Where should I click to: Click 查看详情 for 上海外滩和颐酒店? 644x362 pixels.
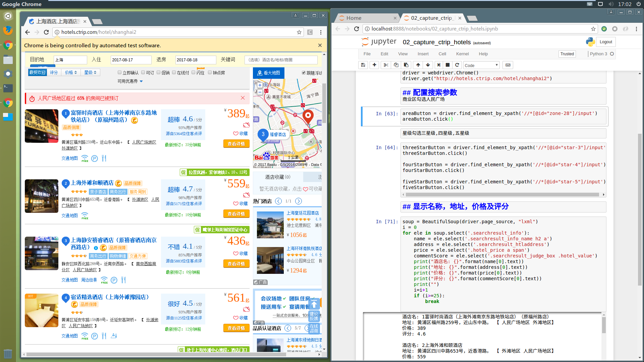[236, 214]
